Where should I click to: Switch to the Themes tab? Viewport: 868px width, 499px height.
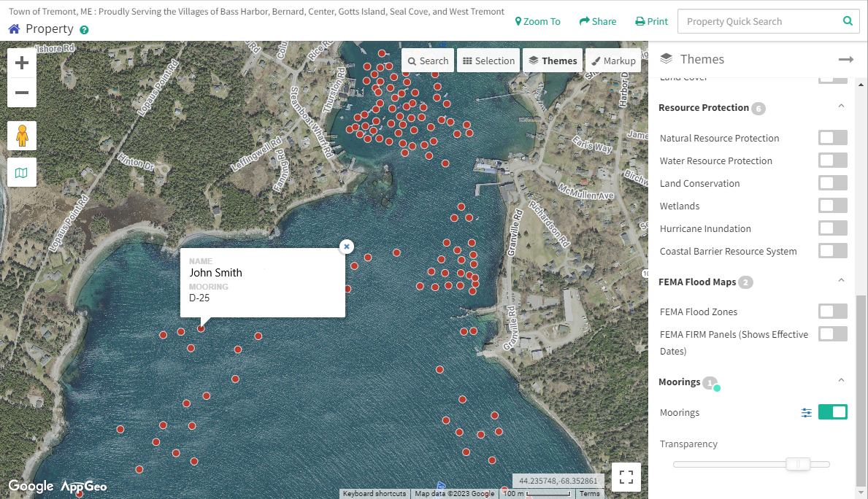[553, 61]
